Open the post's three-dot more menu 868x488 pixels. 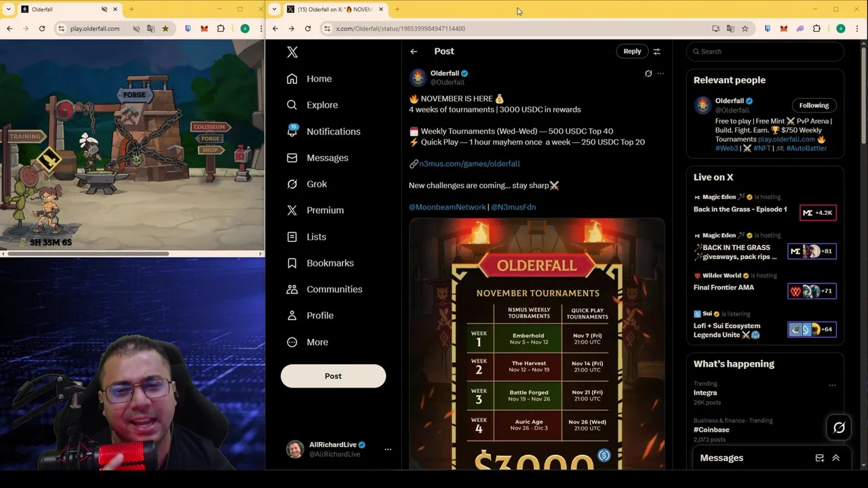tap(660, 74)
